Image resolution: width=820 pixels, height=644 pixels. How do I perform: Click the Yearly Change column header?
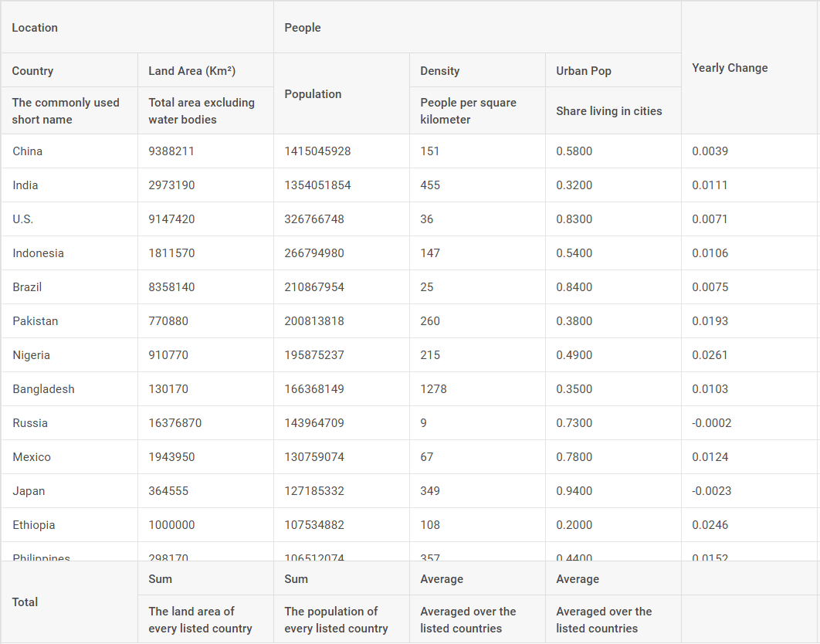tap(751, 67)
